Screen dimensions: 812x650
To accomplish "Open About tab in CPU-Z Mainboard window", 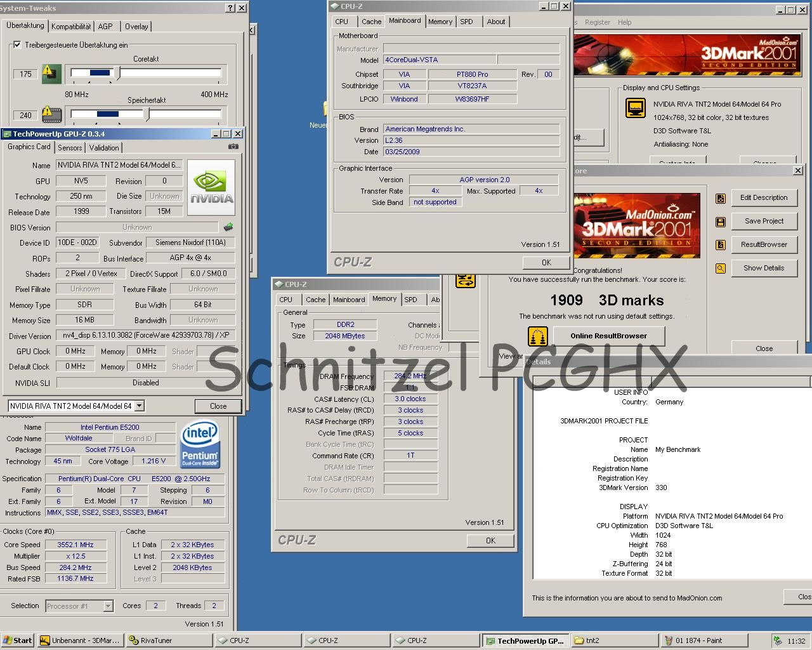I will click(x=496, y=22).
